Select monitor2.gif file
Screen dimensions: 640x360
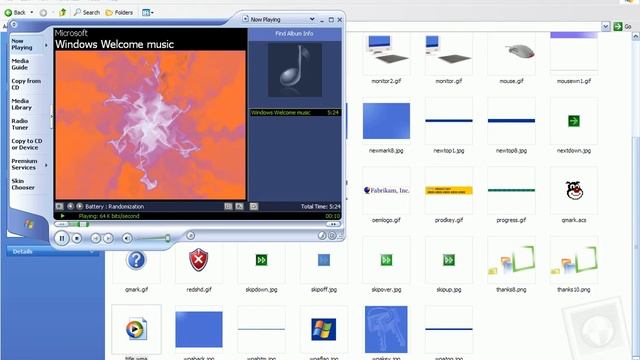coord(386,59)
